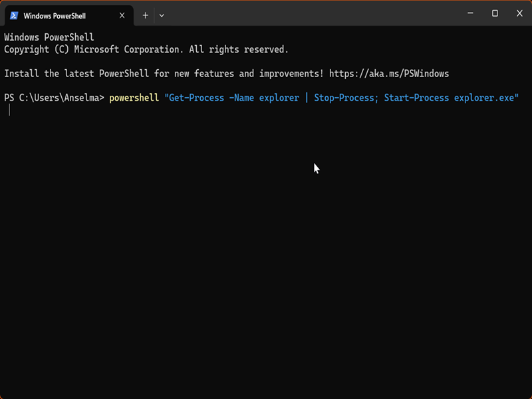Click the "Windows PowerShell" banner line in the output

tap(49, 37)
